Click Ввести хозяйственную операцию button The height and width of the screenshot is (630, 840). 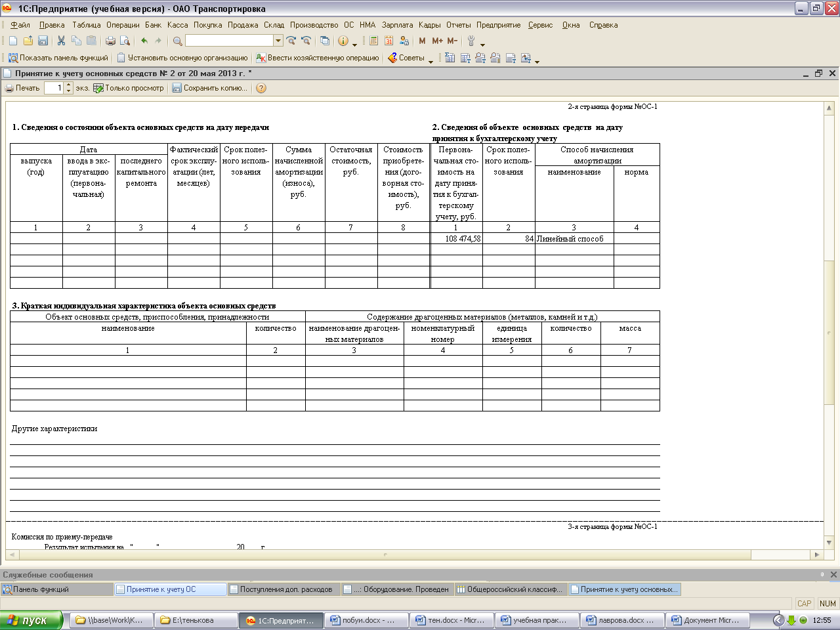(x=318, y=58)
